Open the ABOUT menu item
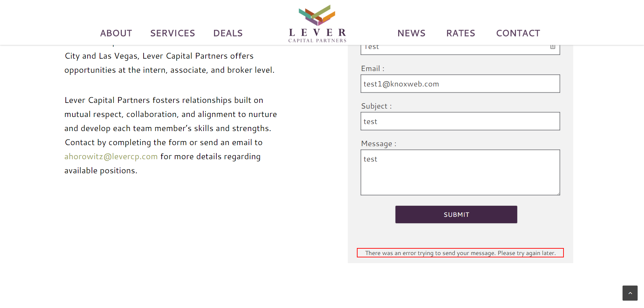The height and width of the screenshot is (308, 644). pyautogui.click(x=116, y=33)
